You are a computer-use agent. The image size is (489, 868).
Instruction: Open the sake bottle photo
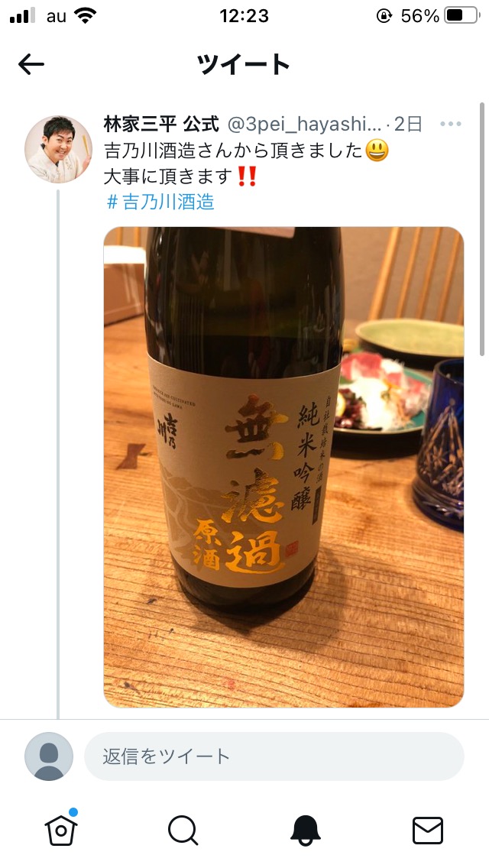coord(283,467)
